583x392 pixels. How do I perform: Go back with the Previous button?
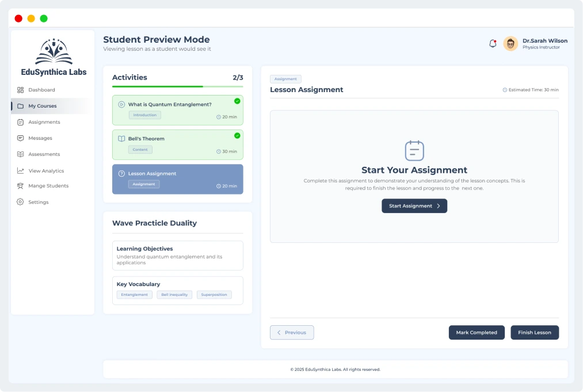292,333
